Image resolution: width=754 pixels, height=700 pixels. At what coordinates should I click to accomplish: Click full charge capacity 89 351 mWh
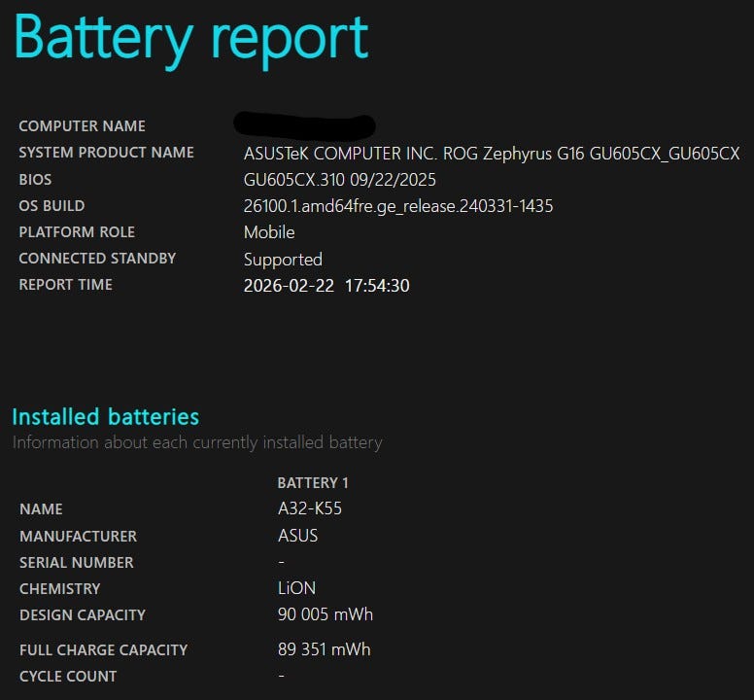pyautogui.click(x=325, y=649)
